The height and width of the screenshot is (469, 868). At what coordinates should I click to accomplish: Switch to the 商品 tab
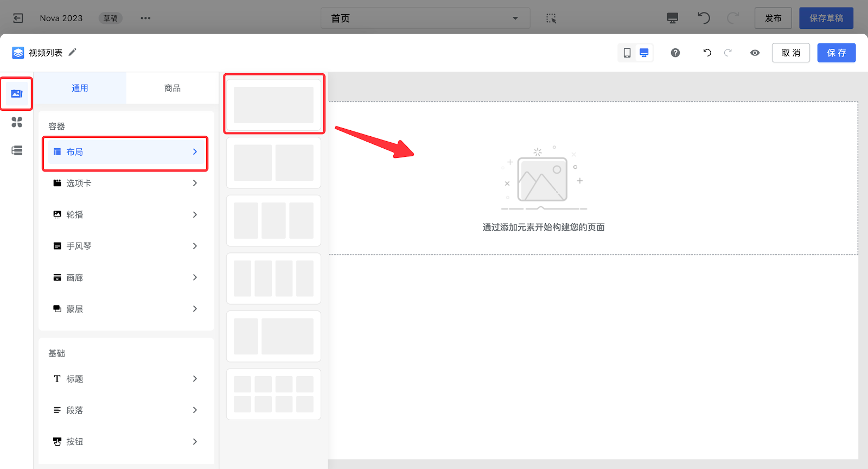point(173,88)
